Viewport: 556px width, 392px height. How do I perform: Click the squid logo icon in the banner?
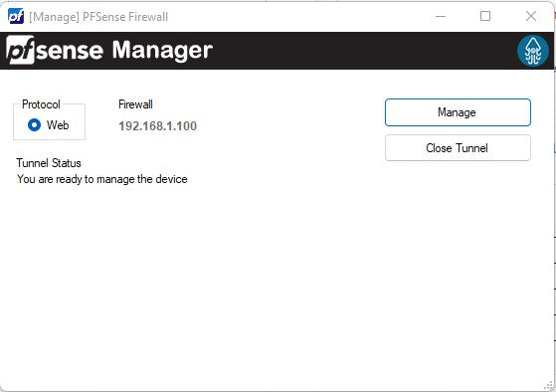click(533, 51)
